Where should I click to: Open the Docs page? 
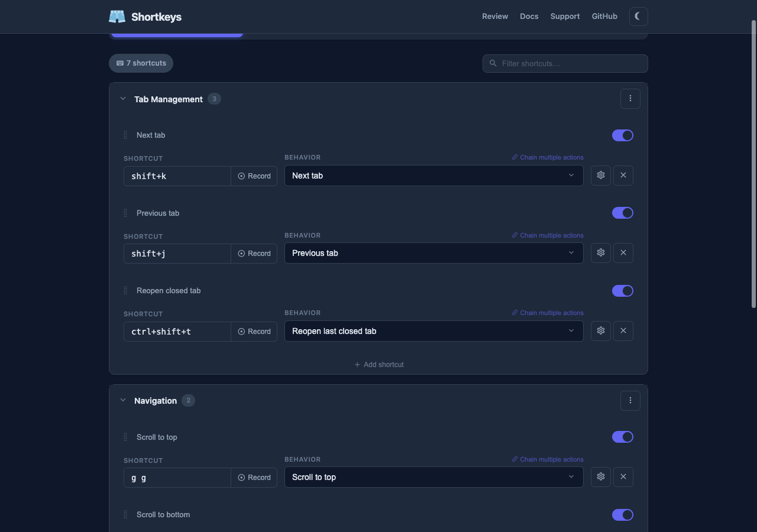529,16
